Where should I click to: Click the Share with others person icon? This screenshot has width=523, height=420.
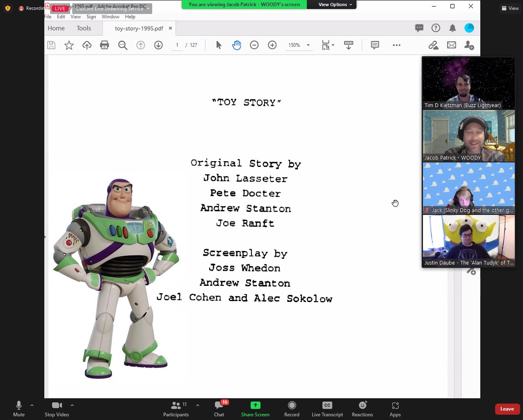tap(469, 45)
